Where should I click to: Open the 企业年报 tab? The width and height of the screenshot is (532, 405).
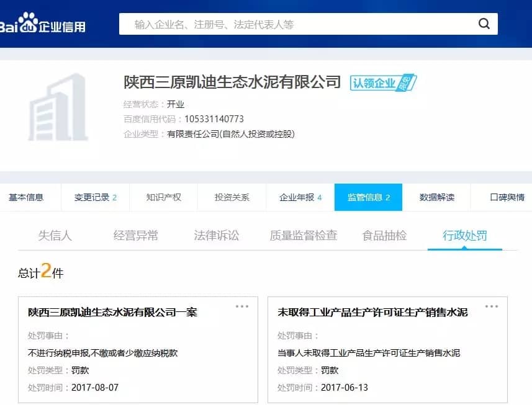coord(300,197)
